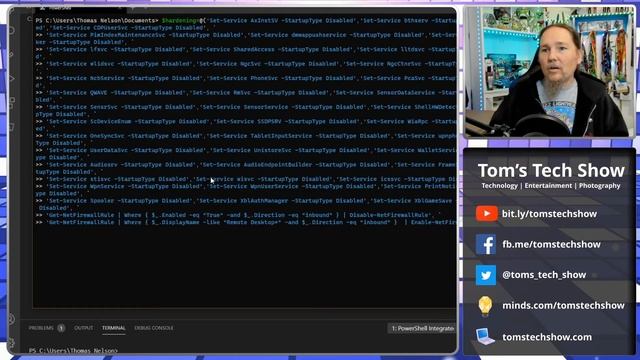Open the Source Control view icon
Image resolution: width=640 pixels, height=360 pixels.
pyautogui.click(x=12, y=54)
